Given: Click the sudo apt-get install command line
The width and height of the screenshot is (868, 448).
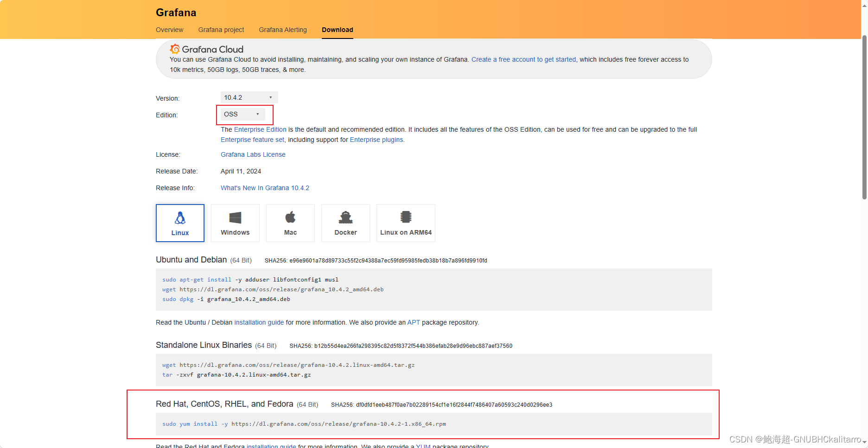Looking at the screenshot, I should (x=250, y=280).
